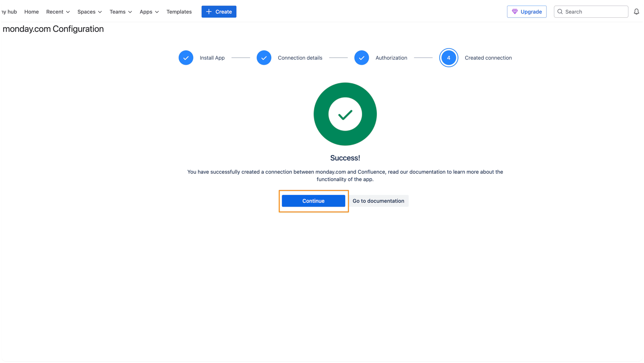Click the 'Success!' heading
The height and width of the screenshot is (363, 644).
click(x=345, y=158)
